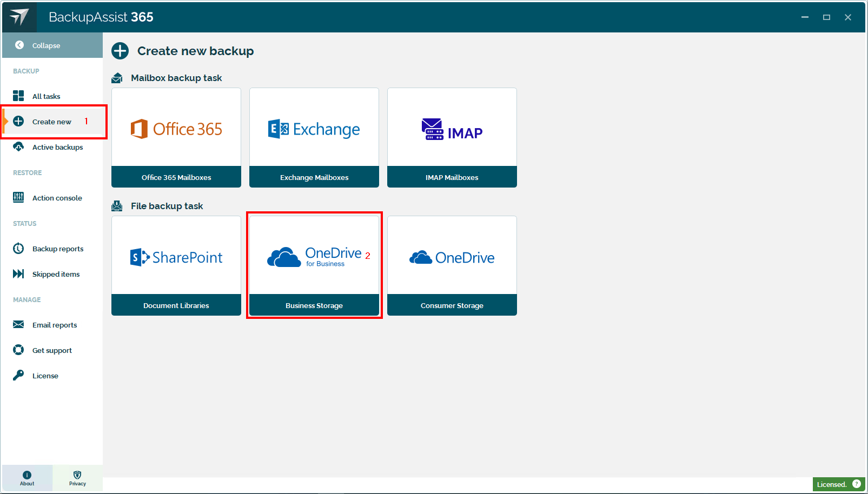868x494 pixels.
Task: Click the License key icon
Action: click(x=18, y=375)
